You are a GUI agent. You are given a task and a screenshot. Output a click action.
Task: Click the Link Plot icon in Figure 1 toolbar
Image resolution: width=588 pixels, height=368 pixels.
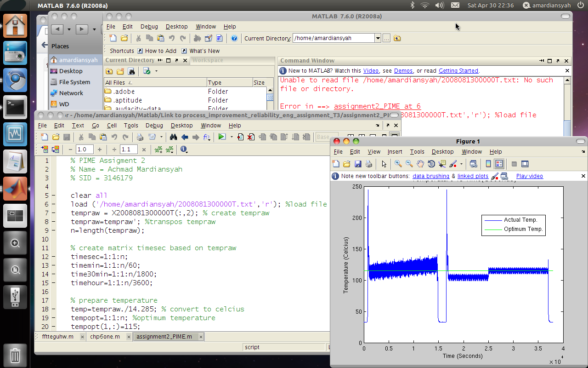click(x=474, y=164)
